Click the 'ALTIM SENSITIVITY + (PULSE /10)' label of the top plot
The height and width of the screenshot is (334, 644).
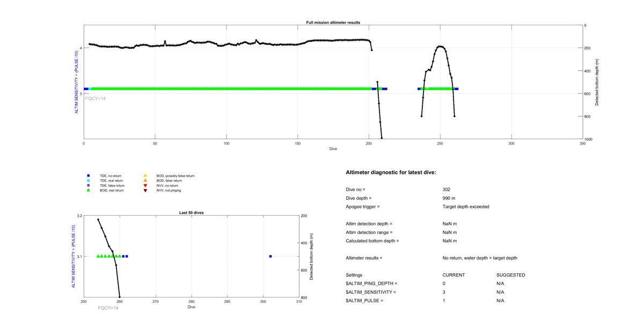tap(77, 82)
